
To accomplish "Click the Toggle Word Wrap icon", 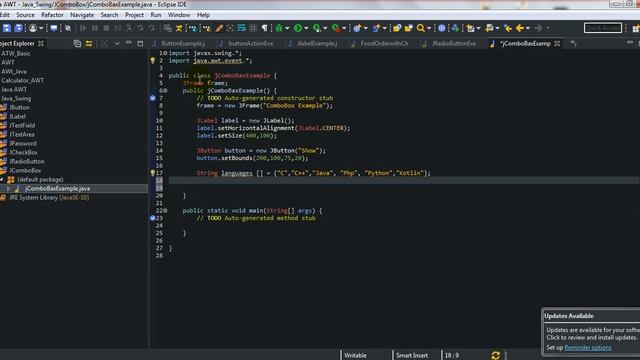I will (x=242, y=28).
